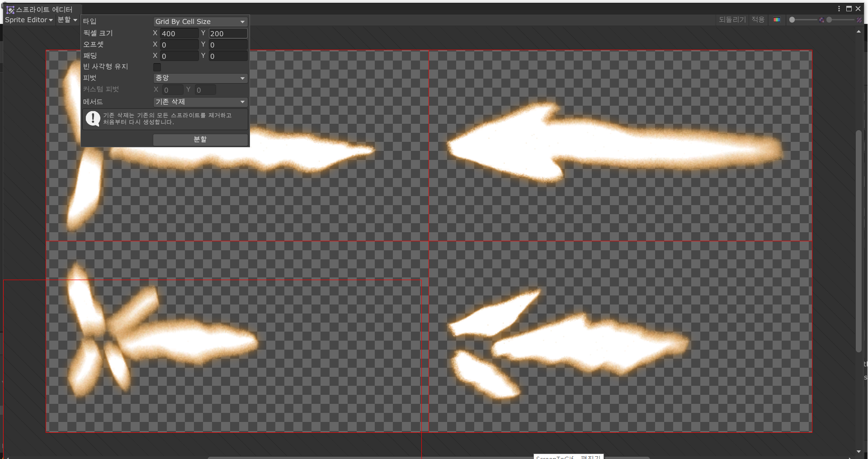Toggle 빈 사각형 유지 checkbox
The width and height of the screenshot is (868, 459).
[157, 67]
